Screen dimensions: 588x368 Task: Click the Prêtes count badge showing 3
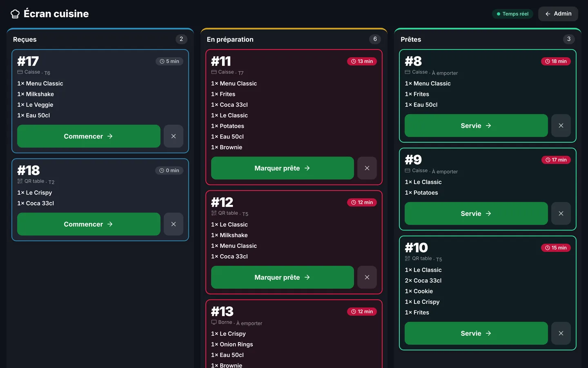[569, 39]
